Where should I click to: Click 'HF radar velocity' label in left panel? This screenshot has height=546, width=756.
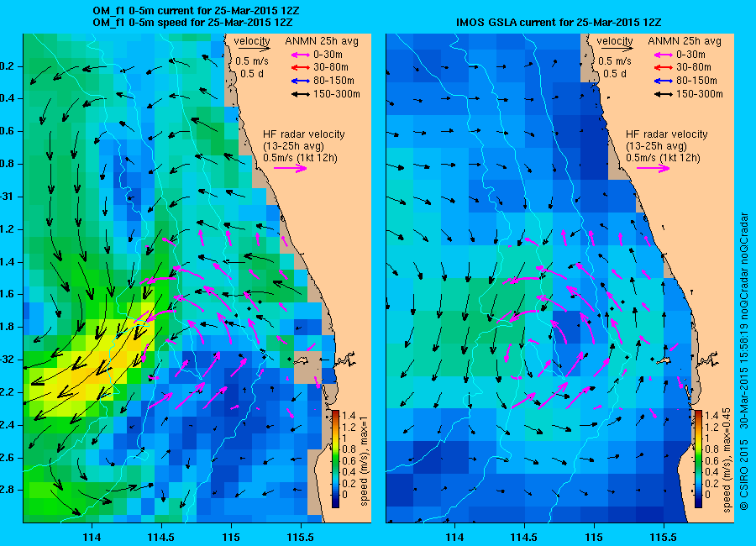(304, 134)
